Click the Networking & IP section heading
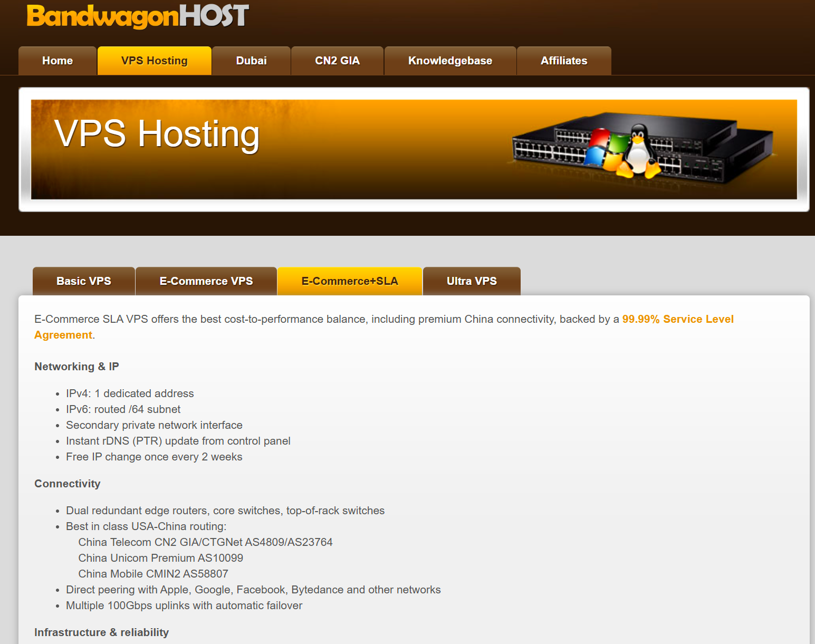This screenshot has height=644, width=815. click(x=76, y=367)
